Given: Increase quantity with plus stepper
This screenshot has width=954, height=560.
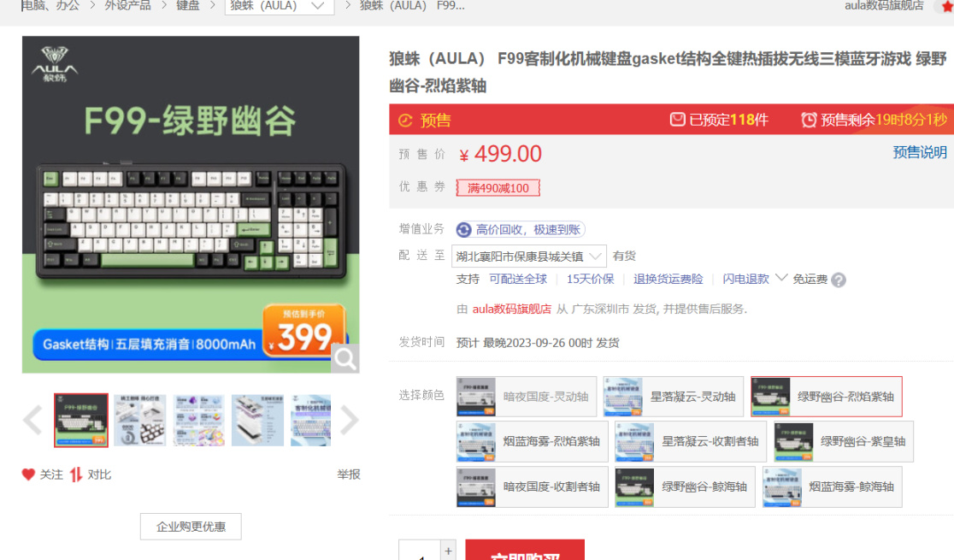Looking at the screenshot, I should [x=449, y=551].
